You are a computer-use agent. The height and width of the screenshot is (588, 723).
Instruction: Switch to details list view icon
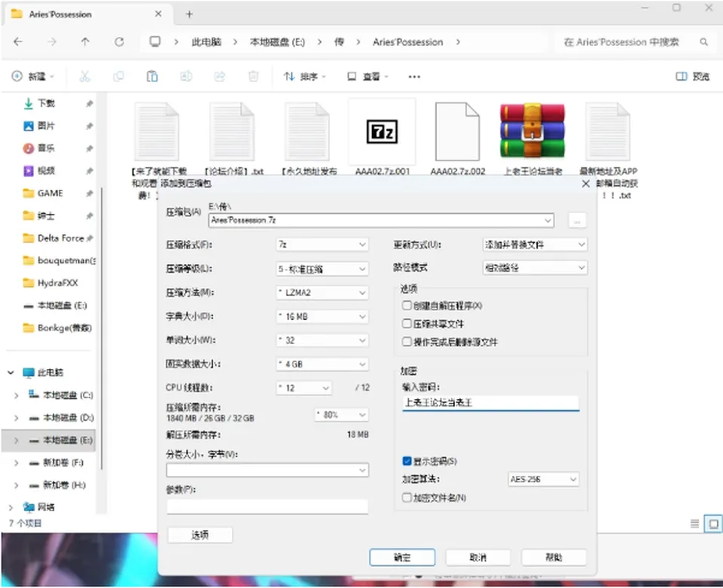694,523
